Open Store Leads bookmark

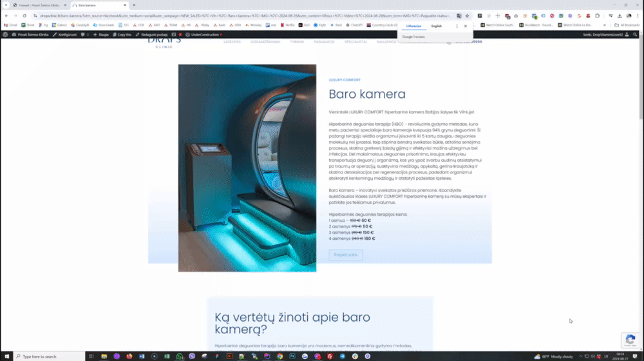tap(104, 25)
